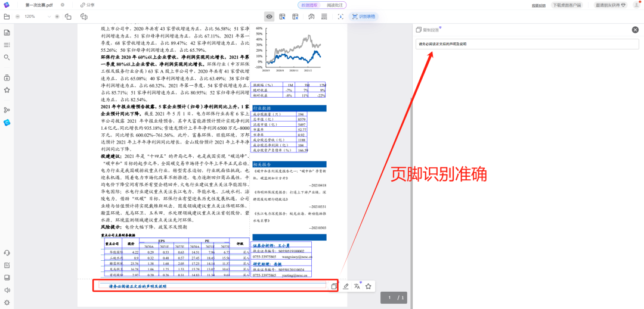Screen dimensions: 644x309
Task: Click the floating pencil edit icon
Action: click(346, 286)
